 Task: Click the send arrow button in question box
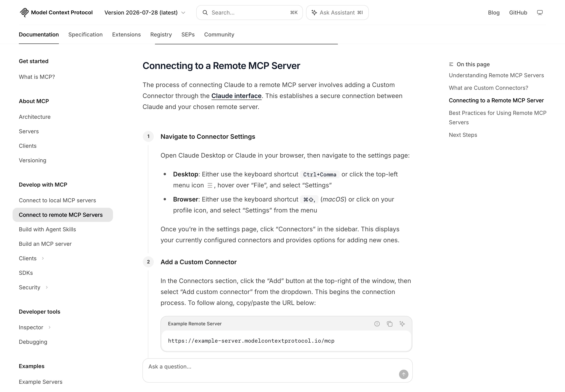404,374
